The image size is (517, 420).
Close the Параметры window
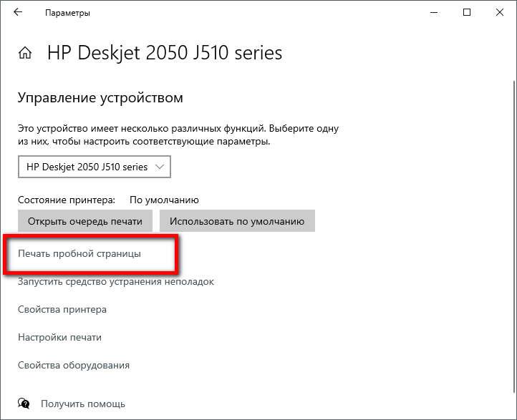(x=500, y=12)
